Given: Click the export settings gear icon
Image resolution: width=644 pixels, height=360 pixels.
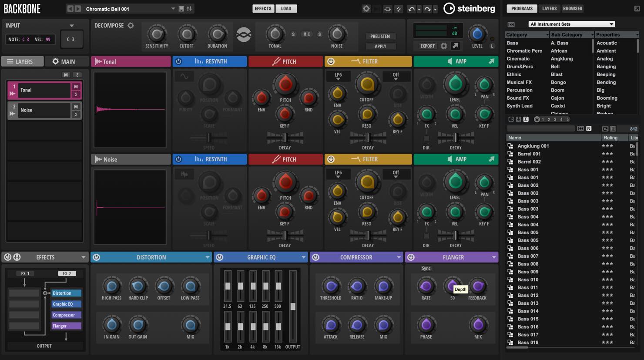Looking at the screenshot, I should click(x=444, y=46).
